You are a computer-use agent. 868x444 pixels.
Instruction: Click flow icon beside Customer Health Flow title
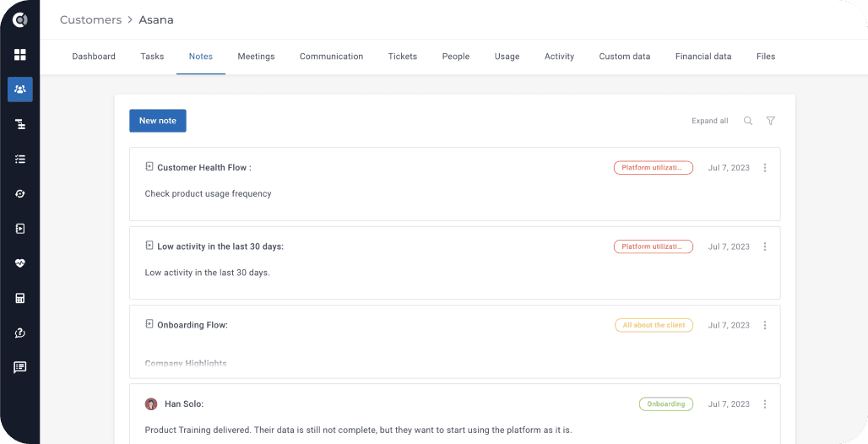point(149,166)
